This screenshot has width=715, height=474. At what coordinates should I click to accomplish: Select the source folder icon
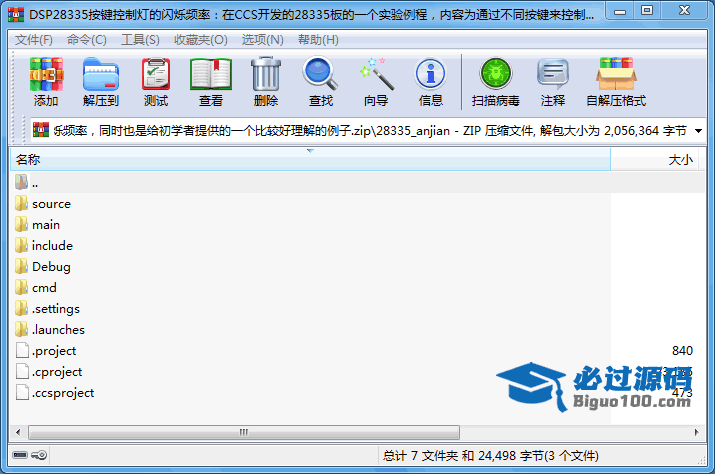(21, 203)
